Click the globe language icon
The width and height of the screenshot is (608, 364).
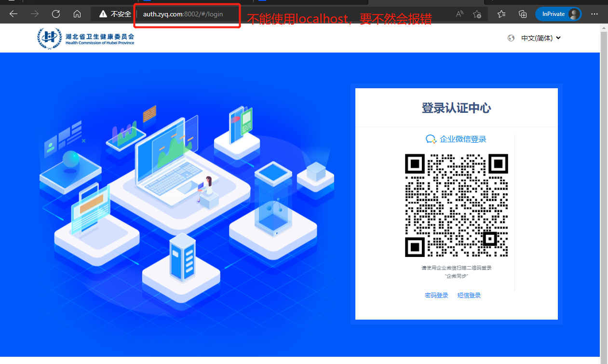[511, 38]
